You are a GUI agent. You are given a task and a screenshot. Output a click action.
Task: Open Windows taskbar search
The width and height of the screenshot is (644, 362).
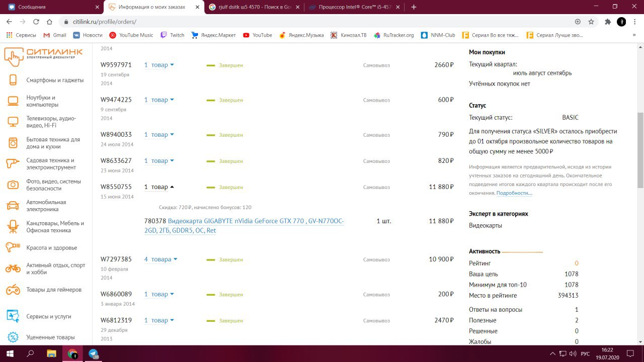[x=30, y=353]
